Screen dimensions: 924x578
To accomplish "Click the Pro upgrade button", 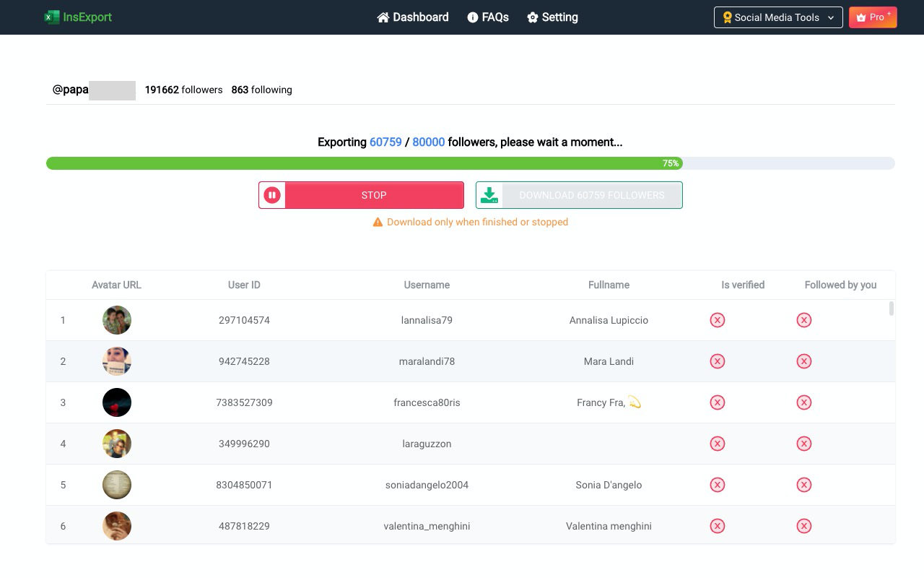I will [873, 17].
